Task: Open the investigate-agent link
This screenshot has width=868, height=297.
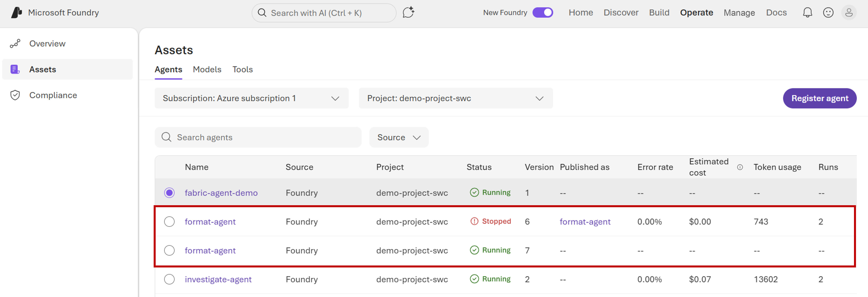Action: click(218, 279)
